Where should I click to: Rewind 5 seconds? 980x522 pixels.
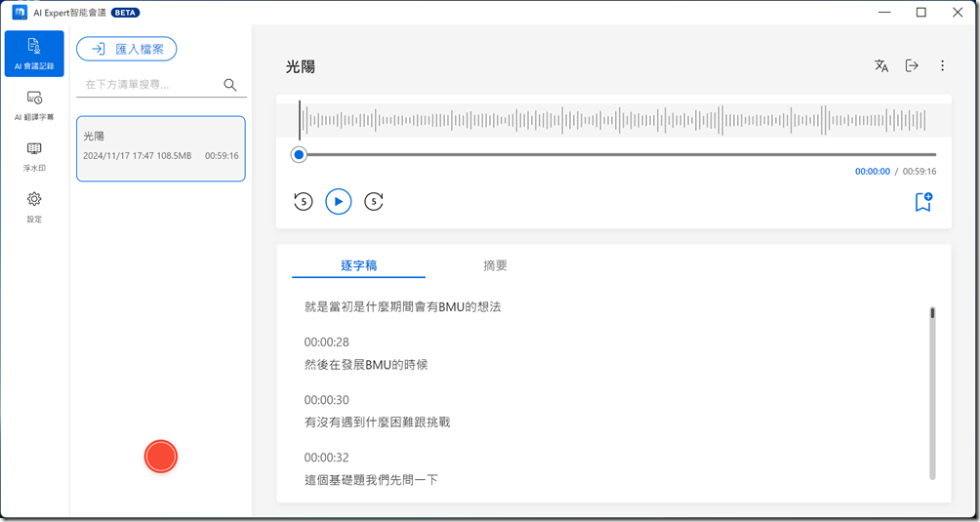click(304, 202)
